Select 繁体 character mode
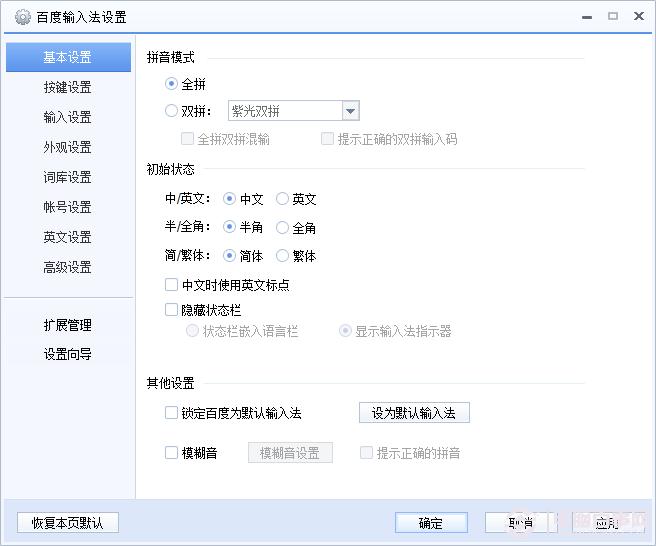The width and height of the screenshot is (656, 546). [x=282, y=255]
